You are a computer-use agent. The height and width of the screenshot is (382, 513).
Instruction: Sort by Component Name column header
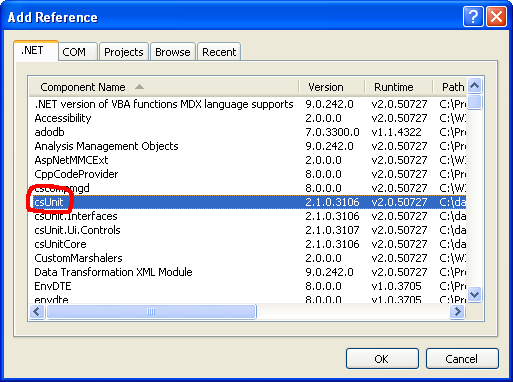[163, 87]
